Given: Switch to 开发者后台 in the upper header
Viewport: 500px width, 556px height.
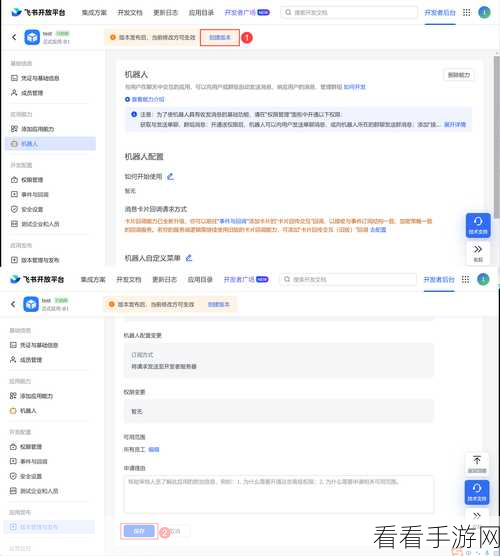Looking at the screenshot, I should coord(440,13).
